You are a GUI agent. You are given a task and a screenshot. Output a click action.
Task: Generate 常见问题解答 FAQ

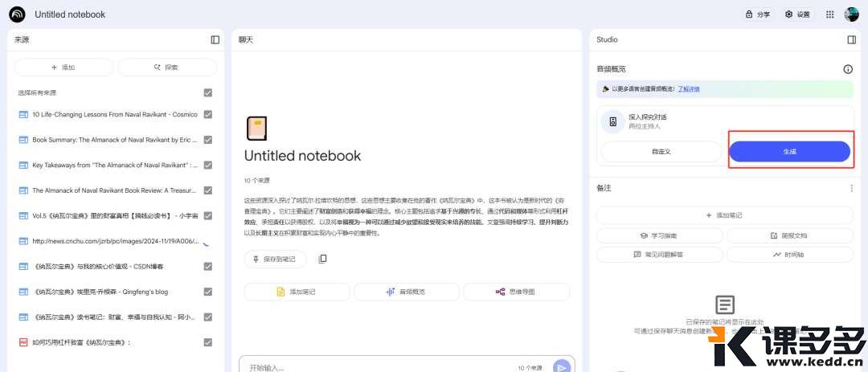point(660,255)
